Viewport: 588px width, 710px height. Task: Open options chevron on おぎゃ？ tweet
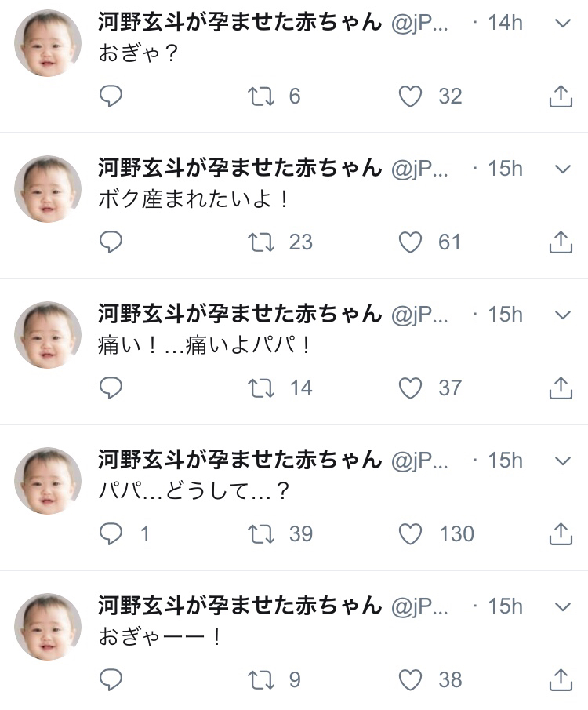(562, 23)
